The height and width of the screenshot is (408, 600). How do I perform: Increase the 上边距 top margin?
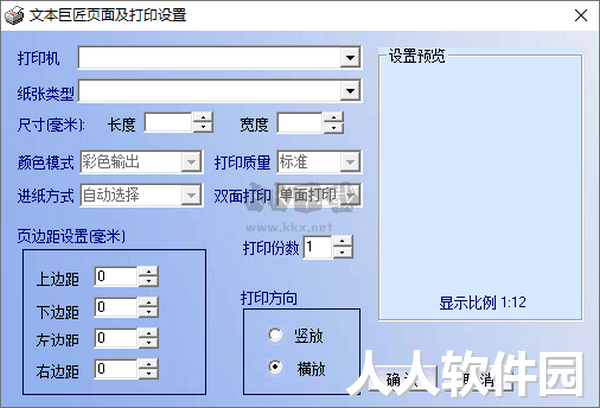point(148,271)
